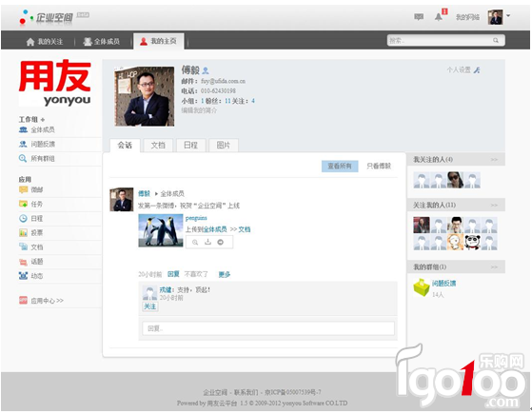The image size is (532, 414).
Task: Select 查看所有 view all filter
Action: 340,166
